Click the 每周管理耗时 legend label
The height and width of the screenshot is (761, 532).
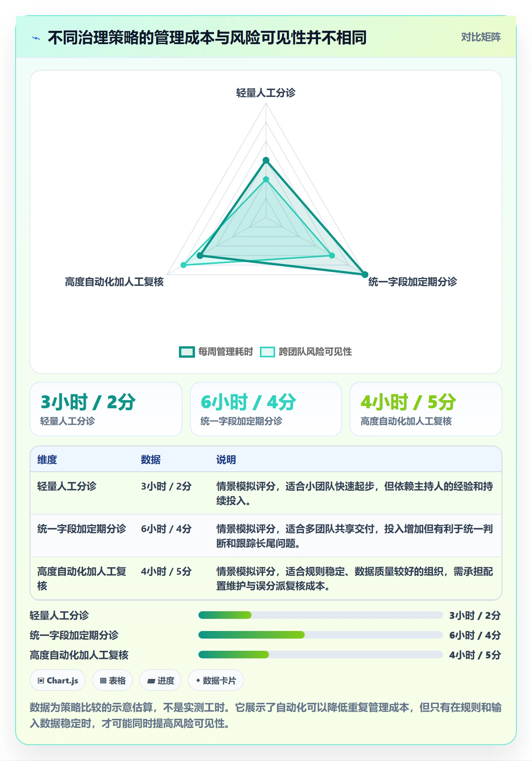[225, 352]
